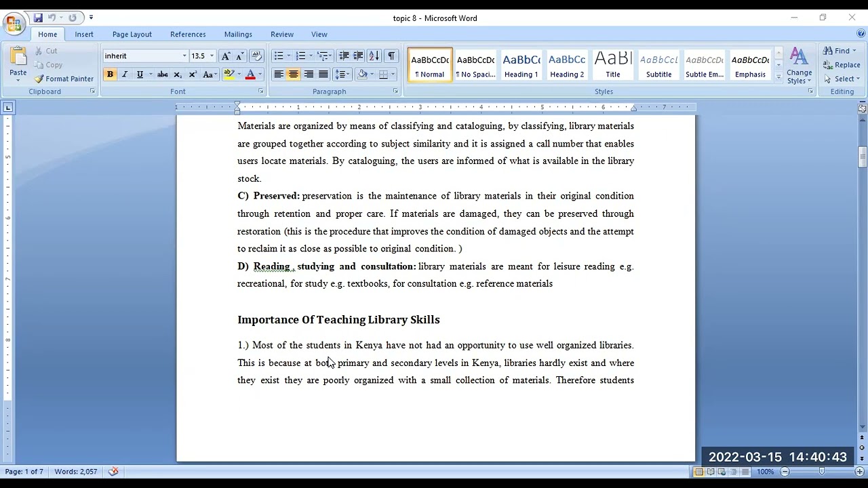Toggle Underline formatting

[140, 75]
